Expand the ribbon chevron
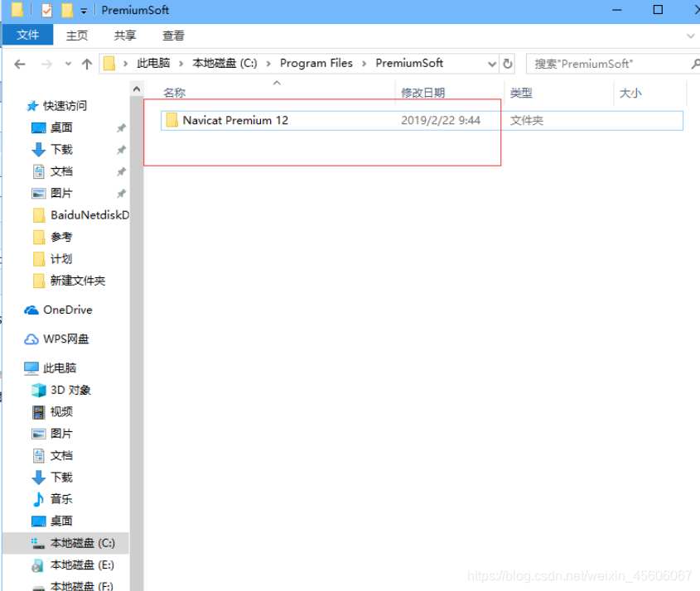This screenshot has width=700, height=591. 691,36
